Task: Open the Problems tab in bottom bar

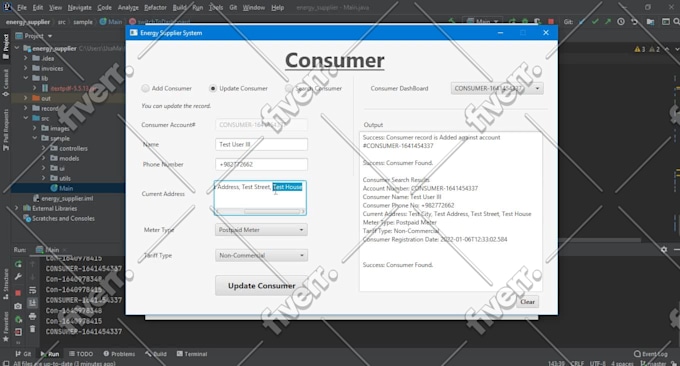Action: [119, 354]
